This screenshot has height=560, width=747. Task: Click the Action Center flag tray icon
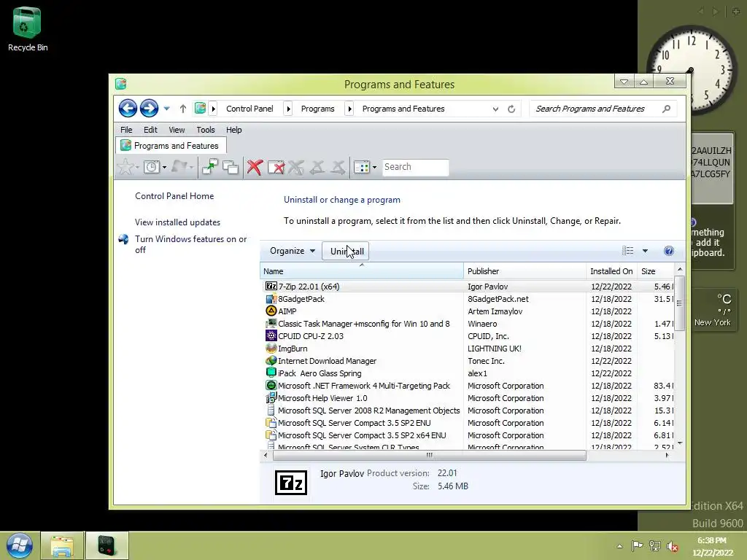(636, 546)
